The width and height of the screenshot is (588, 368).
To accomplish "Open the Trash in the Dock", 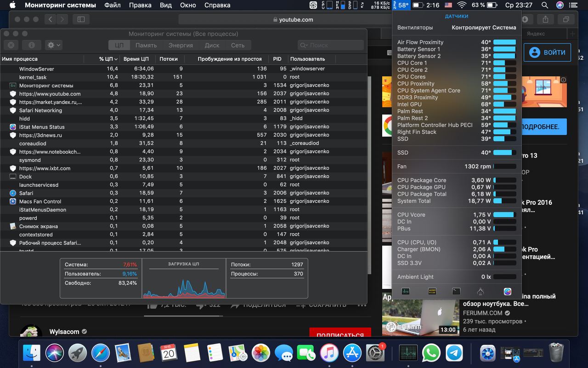I will 556,353.
